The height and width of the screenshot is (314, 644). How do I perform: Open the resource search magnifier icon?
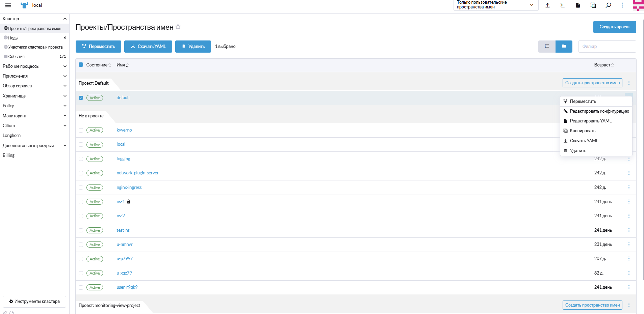point(608,5)
